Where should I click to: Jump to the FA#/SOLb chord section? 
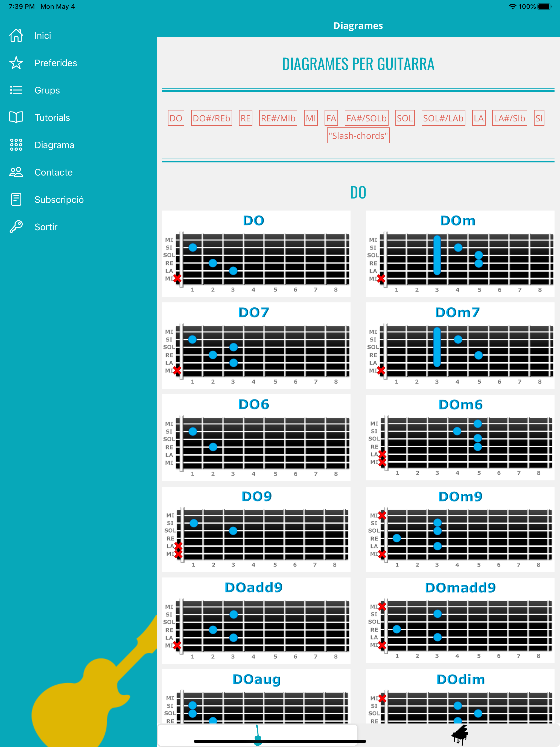[366, 118]
